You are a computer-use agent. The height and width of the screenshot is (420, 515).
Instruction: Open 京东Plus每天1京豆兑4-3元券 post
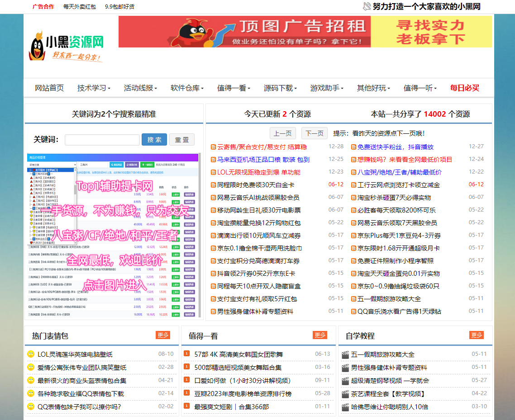coord(399,236)
